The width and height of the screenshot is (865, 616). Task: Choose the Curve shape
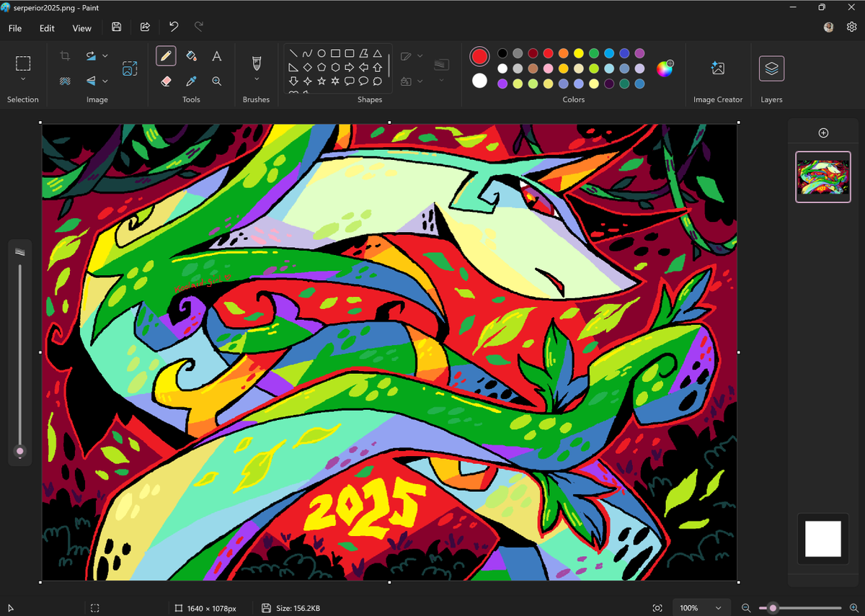[x=308, y=53]
